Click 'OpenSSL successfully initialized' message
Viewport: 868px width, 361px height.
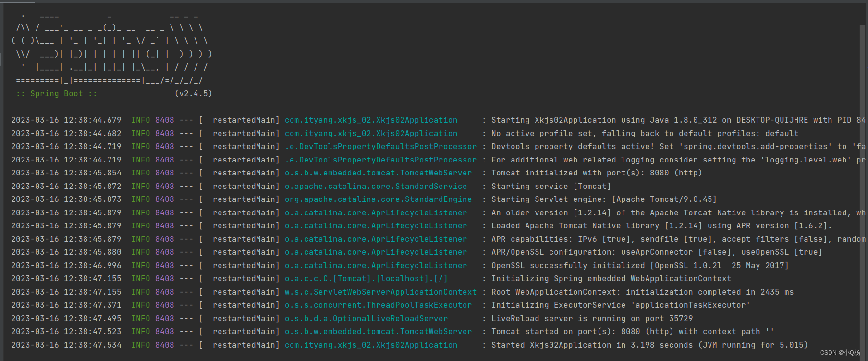point(640,266)
